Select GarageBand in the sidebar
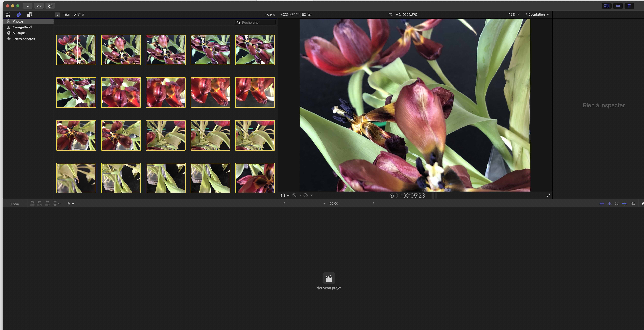The image size is (644, 330). [x=22, y=27]
